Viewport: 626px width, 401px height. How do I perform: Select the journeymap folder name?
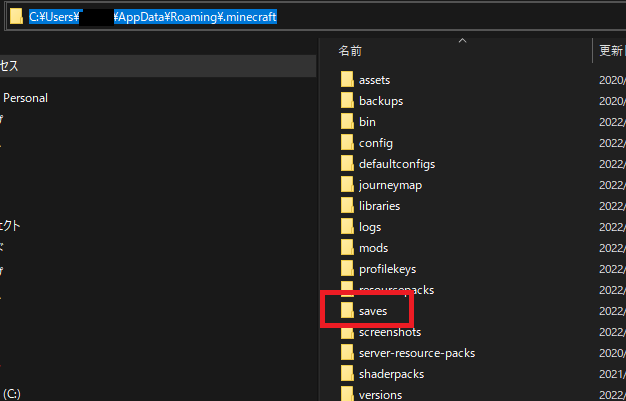(x=390, y=185)
